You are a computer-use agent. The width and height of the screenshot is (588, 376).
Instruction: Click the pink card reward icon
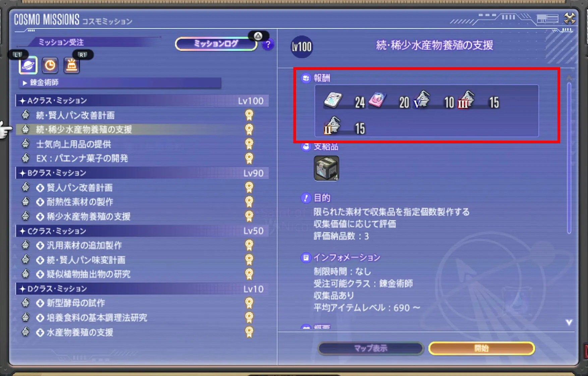coord(377,100)
